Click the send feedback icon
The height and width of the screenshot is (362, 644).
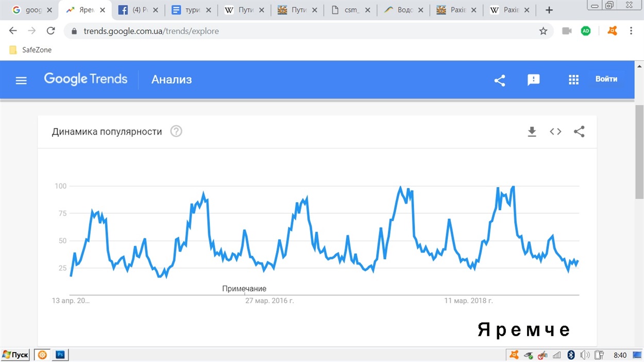click(533, 80)
